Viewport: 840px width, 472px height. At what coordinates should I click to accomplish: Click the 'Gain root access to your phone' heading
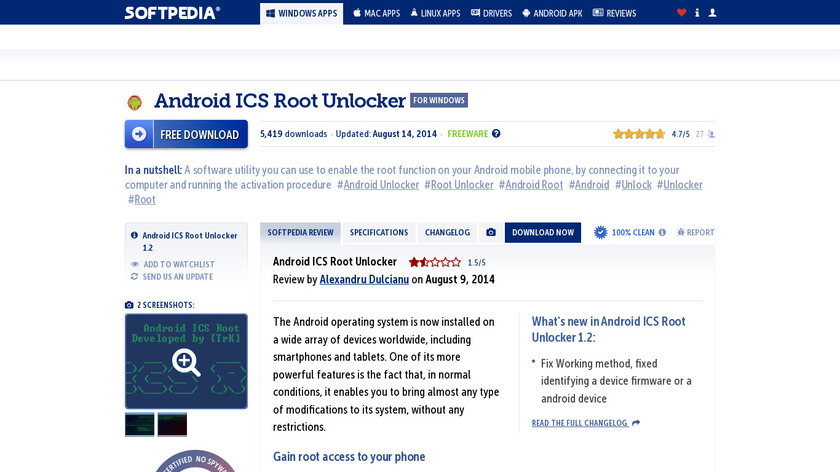tap(349, 456)
